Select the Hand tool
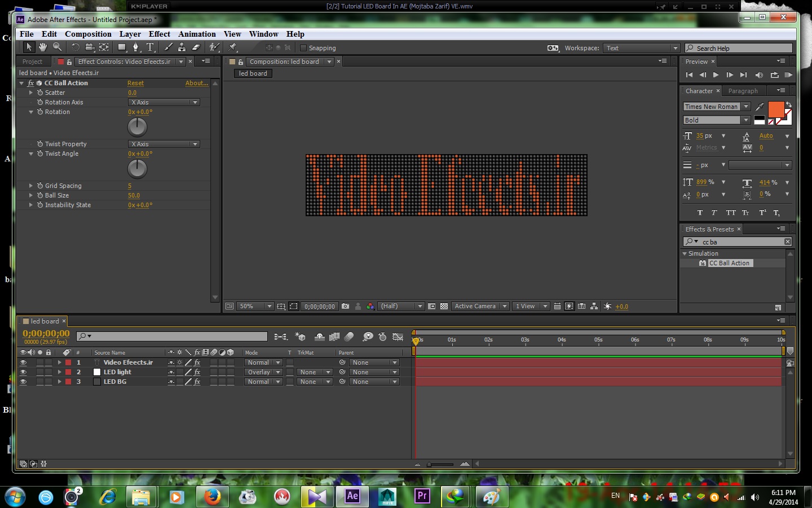 pyautogui.click(x=43, y=47)
